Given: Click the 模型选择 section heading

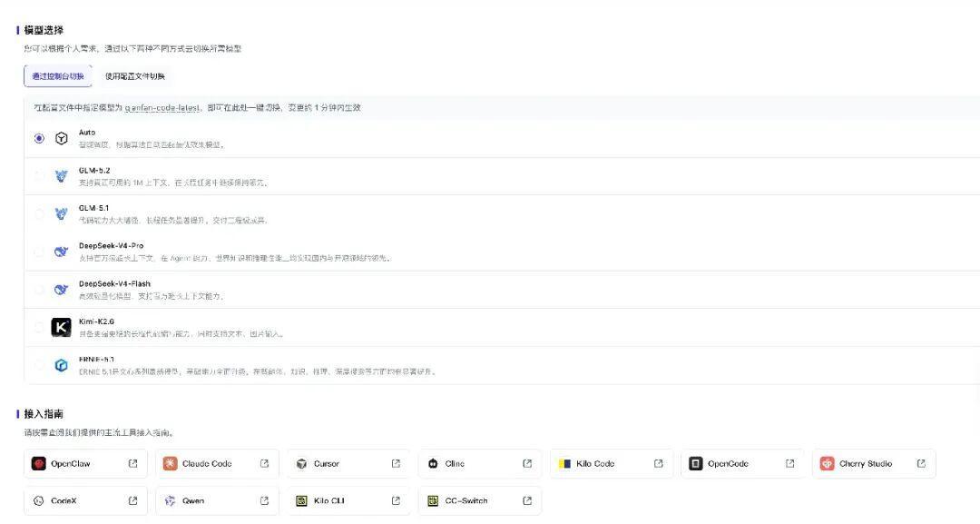Looking at the screenshot, I should [x=44, y=30].
